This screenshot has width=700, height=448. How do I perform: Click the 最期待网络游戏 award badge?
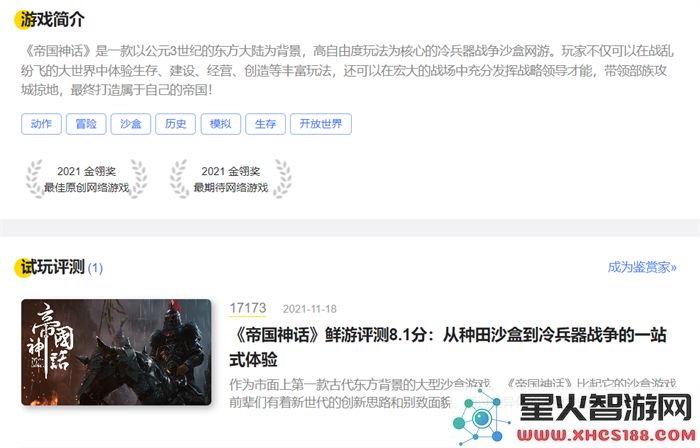pos(230,179)
